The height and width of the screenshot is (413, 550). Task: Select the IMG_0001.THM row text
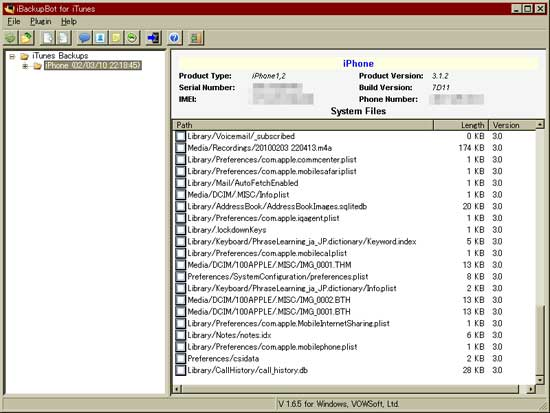[269, 265]
